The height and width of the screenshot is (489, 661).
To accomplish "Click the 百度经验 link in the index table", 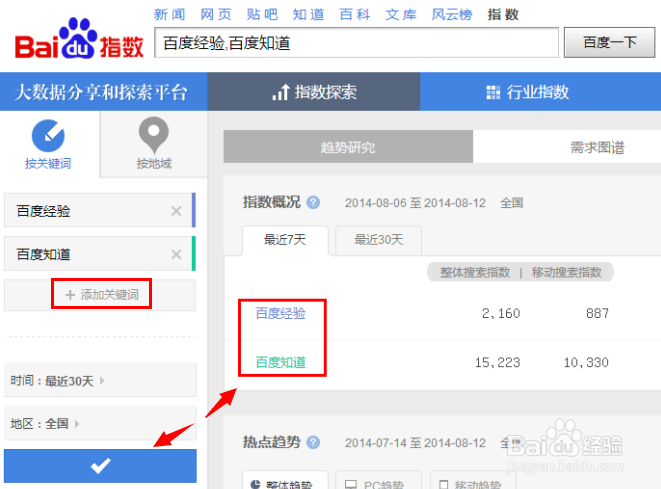I will [281, 313].
